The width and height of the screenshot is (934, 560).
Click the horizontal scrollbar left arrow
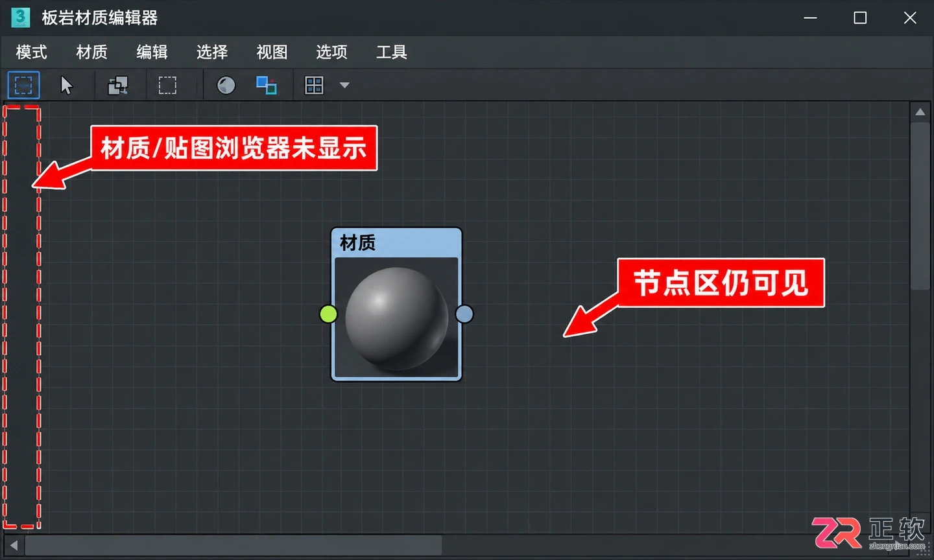tap(14, 545)
